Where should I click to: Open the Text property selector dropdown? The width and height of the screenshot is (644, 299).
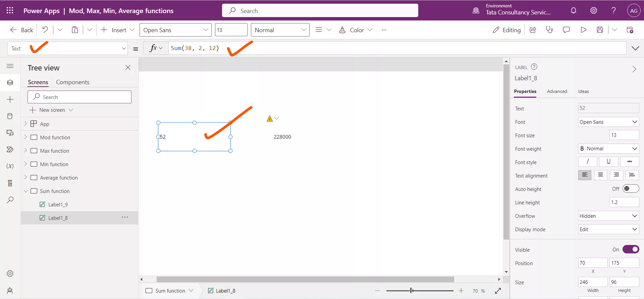[68, 48]
